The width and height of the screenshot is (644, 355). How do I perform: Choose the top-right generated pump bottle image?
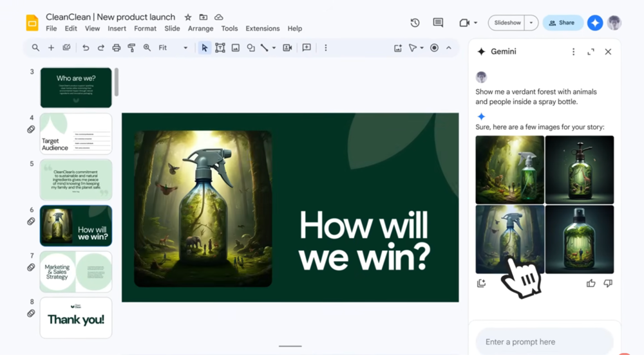click(580, 170)
